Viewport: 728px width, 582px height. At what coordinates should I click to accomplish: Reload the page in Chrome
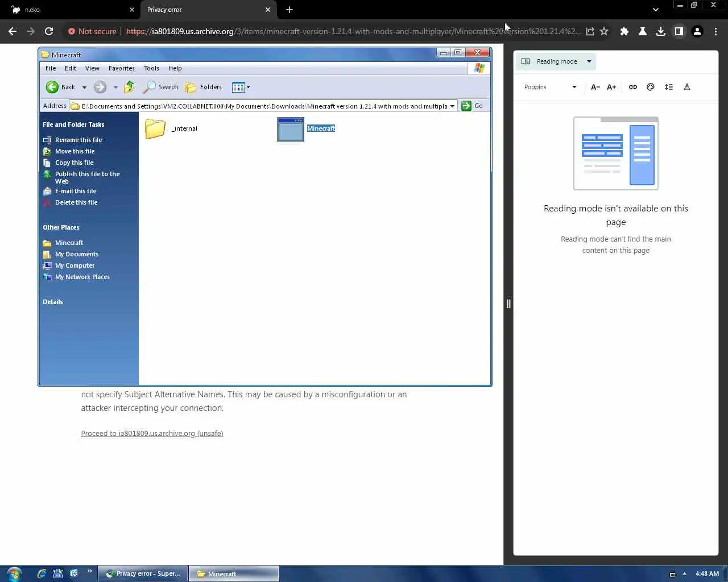pos(49,31)
